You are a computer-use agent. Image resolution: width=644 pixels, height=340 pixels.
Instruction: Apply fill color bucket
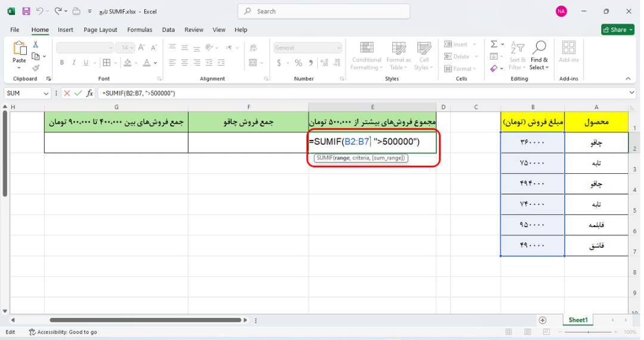(128, 63)
